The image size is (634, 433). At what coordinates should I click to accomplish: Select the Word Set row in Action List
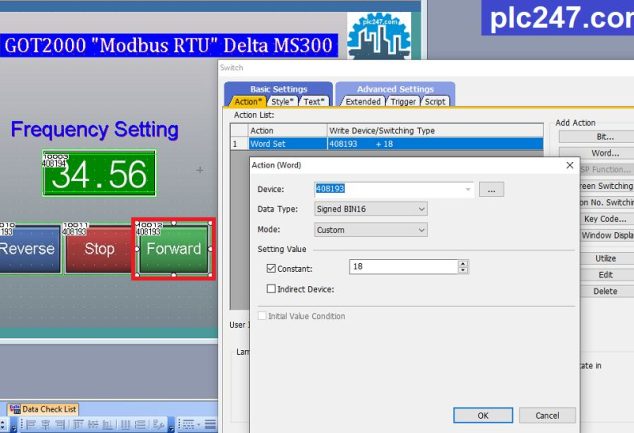coord(387,144)
